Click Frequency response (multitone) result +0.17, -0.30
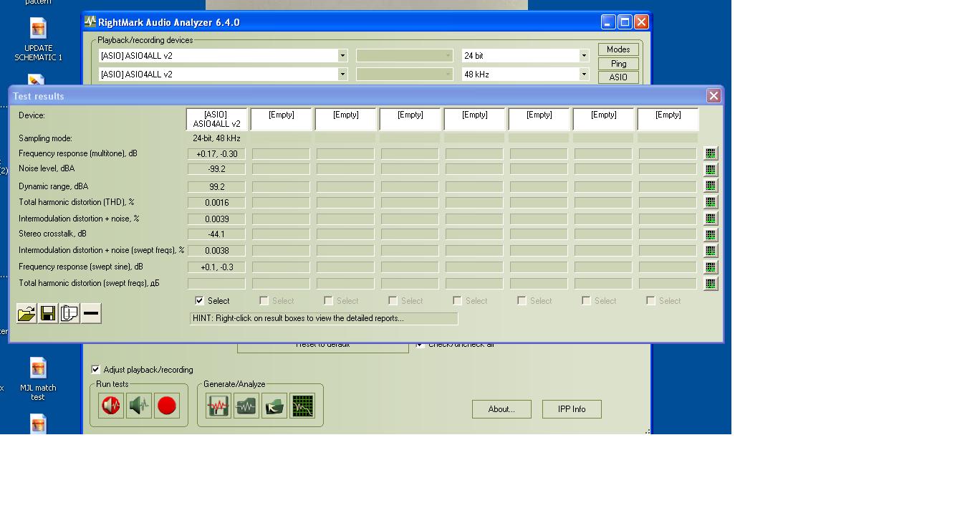Image resolution: width=980 pixels, height=526 pixels. coord(216,154)
